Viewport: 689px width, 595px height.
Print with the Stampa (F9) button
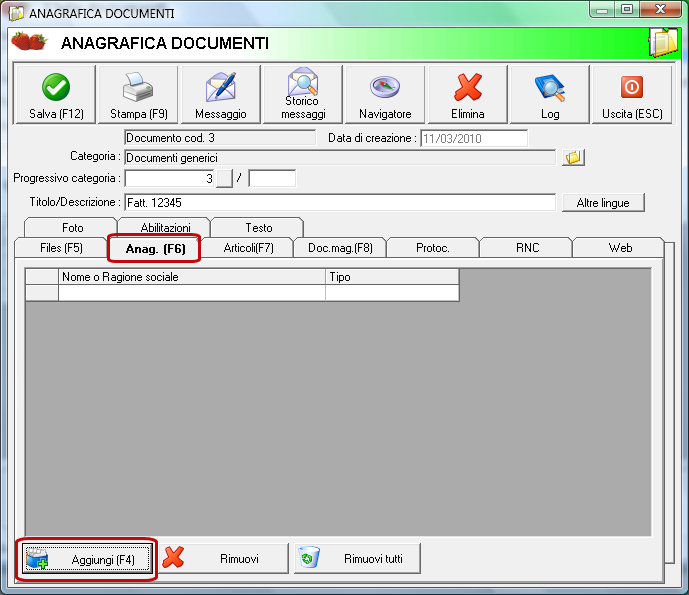tap(138, 94)
